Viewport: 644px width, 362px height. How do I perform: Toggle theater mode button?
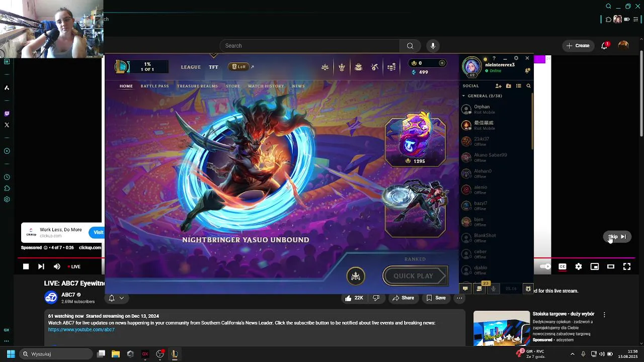[611, 266]
